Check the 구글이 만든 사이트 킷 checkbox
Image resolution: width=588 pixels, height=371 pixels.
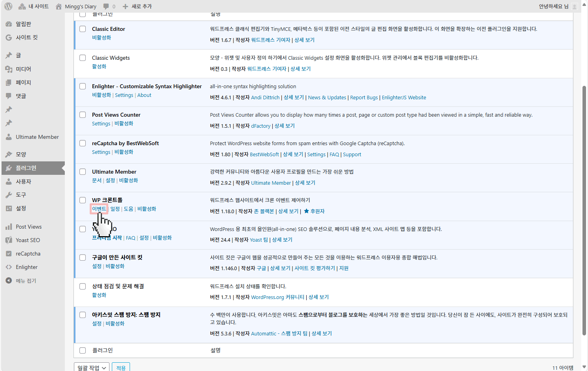[x=83, y=257]
